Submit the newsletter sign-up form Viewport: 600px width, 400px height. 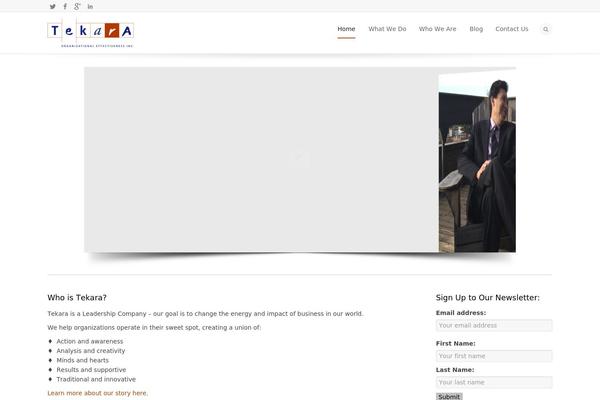tap(449, 397)
